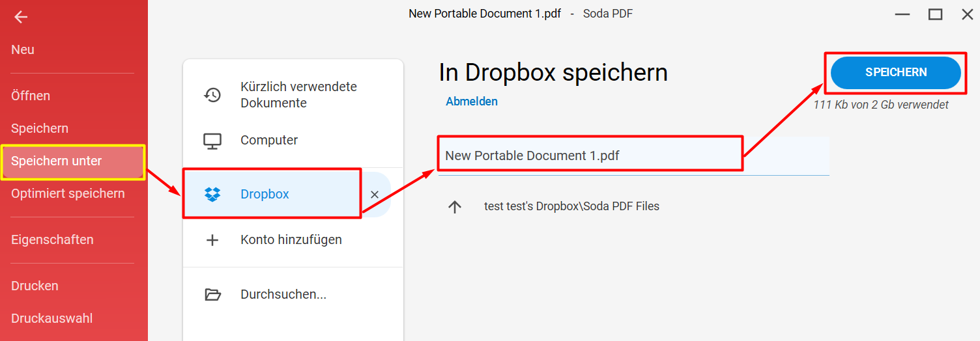Add account using the plus icon

click(212, 240)
